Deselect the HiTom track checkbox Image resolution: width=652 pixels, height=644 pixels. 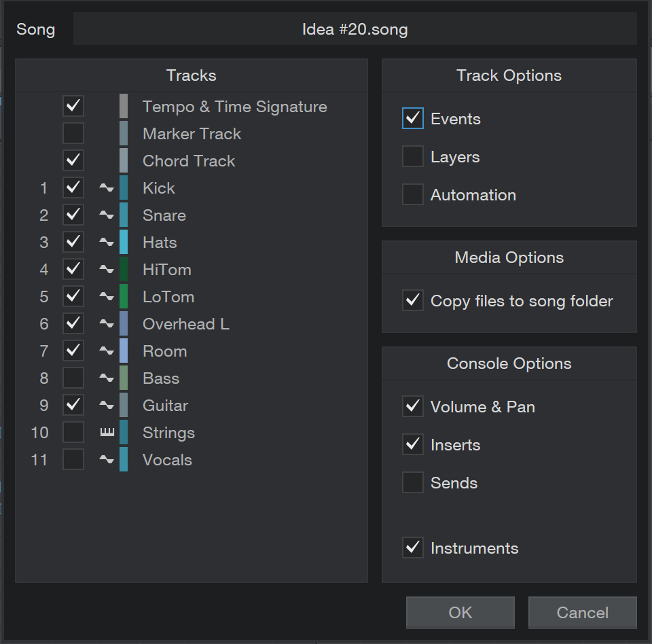73,269
